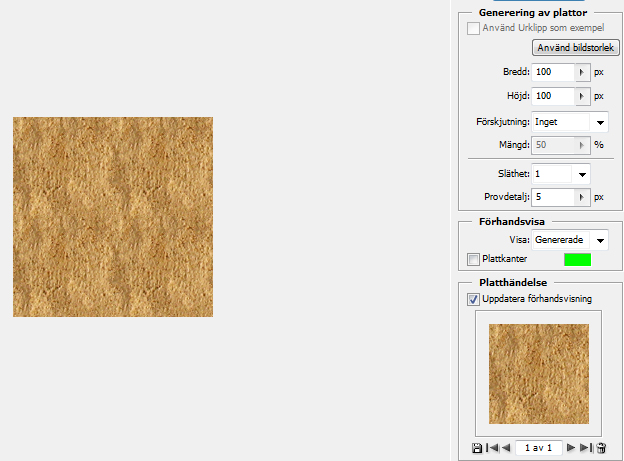Click the Använd bildstorlek button

pos(575,48)
